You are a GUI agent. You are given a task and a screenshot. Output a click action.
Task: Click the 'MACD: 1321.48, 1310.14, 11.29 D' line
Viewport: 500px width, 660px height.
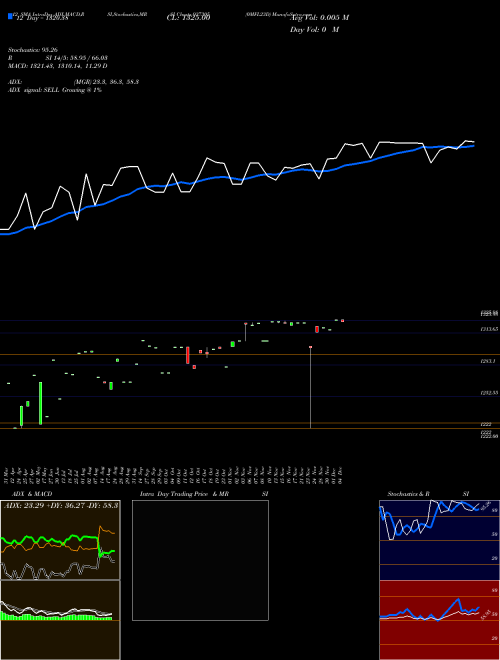point(58,66)
